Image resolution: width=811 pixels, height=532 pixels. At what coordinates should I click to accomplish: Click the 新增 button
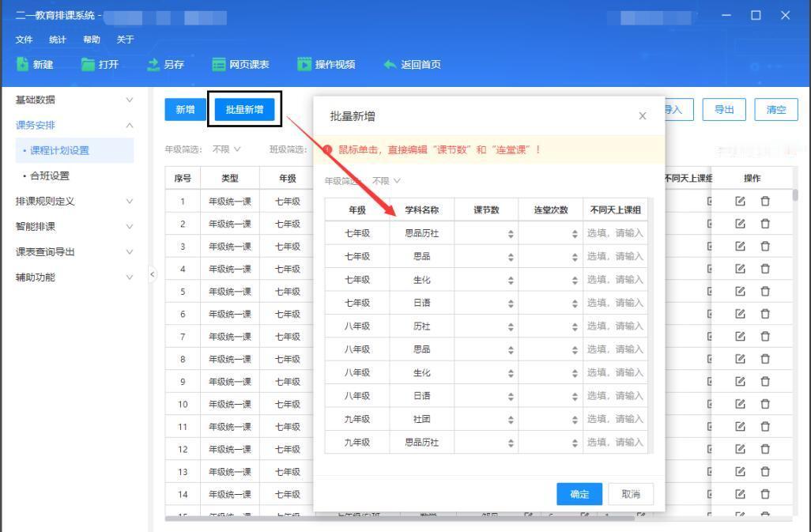pyautogui.click(x=185, y=109)
